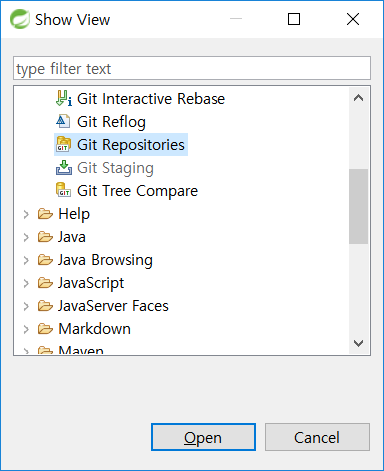Select the Java folder label
Viewport: 384px width, 471px height.
tap(72, 237)
